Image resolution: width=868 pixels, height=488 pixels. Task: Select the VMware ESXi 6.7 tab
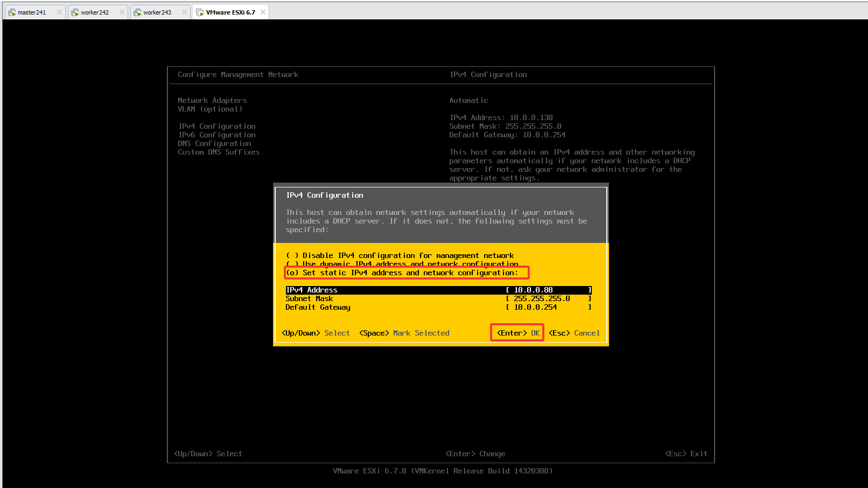click(x=230, y=12)
